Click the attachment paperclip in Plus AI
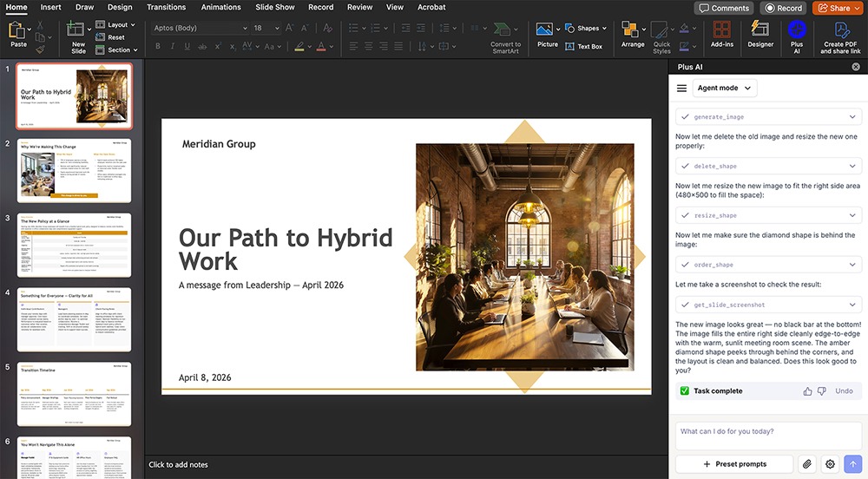This screenshot has height=479, width=868. [807, 464]
